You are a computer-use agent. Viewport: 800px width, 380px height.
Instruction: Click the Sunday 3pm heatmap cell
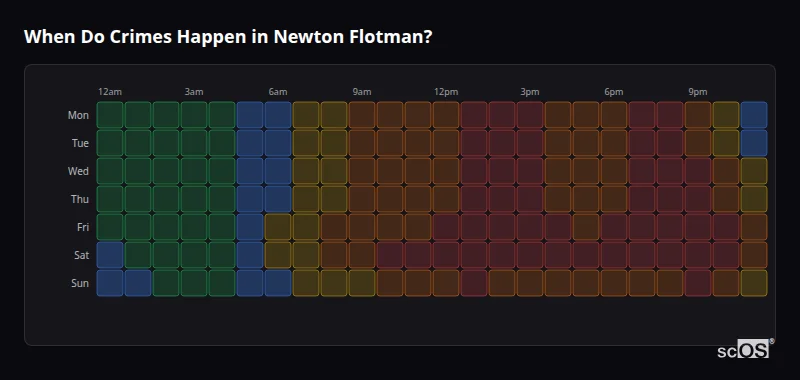pos(530,283)
